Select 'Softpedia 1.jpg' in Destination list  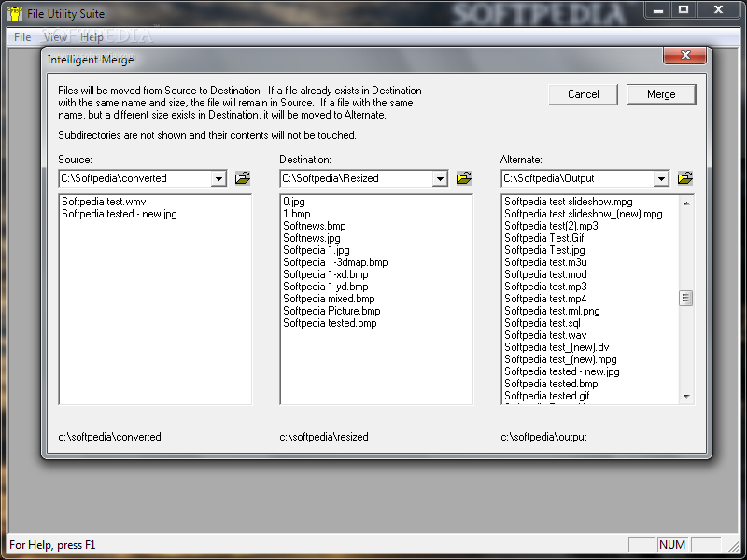point(317,250)
